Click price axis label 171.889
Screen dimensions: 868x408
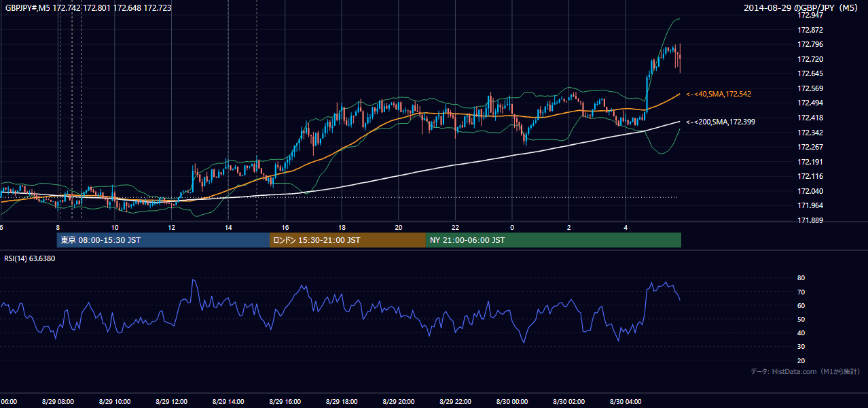[x=810, y=220]
